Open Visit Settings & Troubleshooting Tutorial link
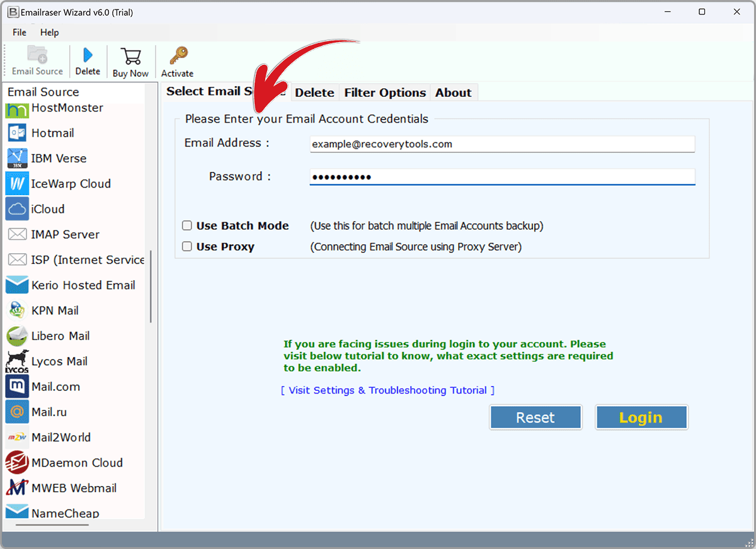 pos(388,390)
